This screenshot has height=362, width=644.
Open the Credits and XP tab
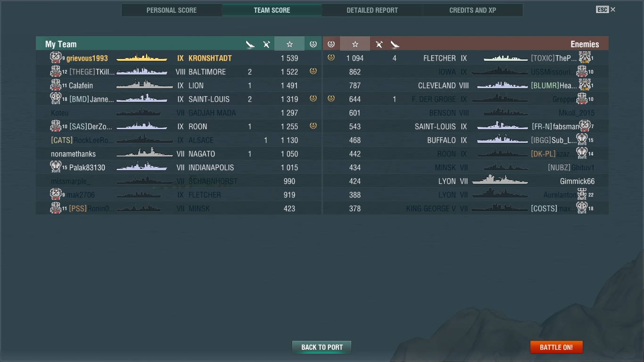pos(472,10)
